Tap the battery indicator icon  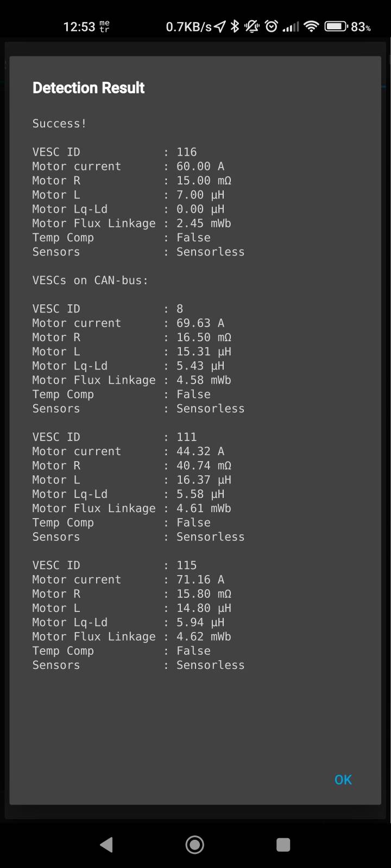[x=336, y=27]
